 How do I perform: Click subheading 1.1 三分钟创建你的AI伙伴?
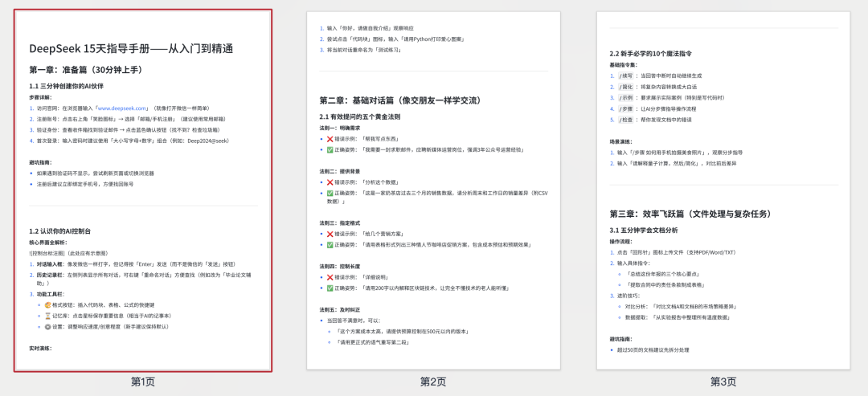67,86
